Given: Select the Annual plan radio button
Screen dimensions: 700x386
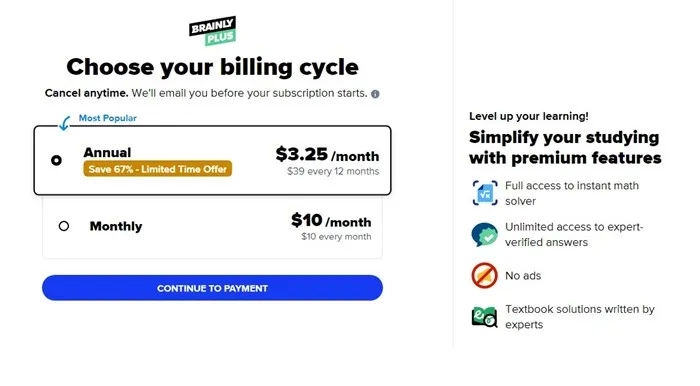Looking at the screenshot, I should pos(56,160).
